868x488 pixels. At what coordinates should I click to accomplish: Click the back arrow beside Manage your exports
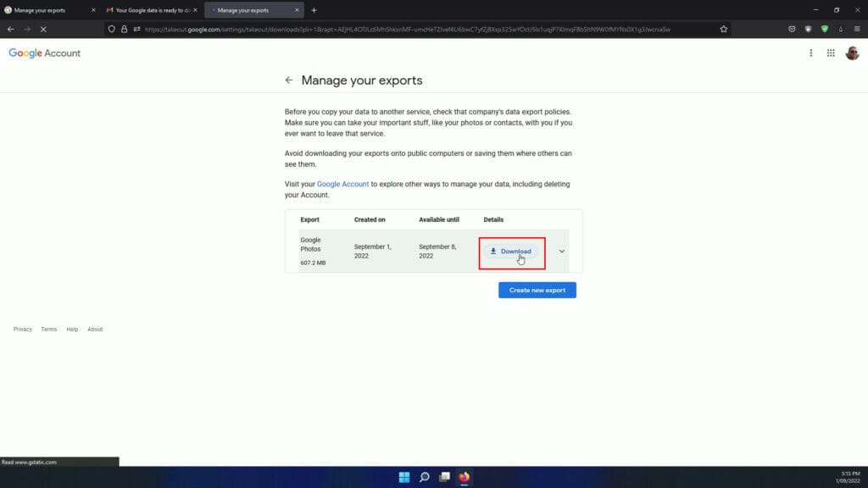click(x=288, y=80)
